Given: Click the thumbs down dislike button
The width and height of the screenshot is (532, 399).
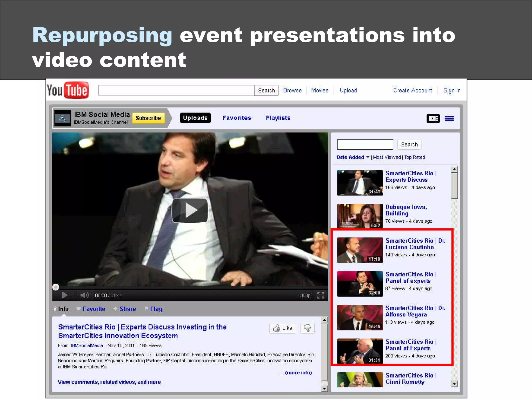Looking at the screenshot, I should point(307,328).
